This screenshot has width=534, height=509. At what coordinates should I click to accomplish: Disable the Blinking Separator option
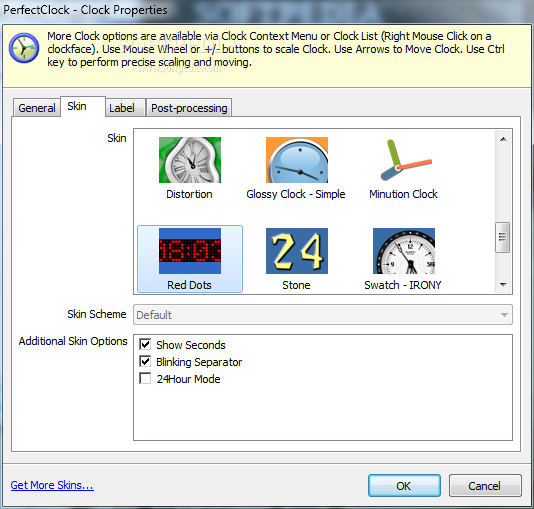pyautogui.click(x=145, y=362)
